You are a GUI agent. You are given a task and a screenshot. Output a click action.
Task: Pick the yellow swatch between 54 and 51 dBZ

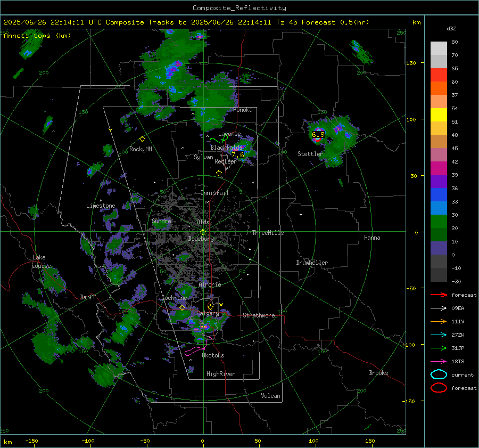pyautogui.click(x=439, y=115)
